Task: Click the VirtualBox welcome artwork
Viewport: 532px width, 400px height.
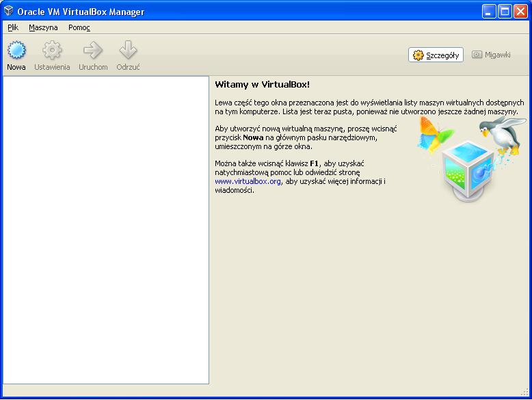Action: pyautogui.click(x=471, y=159)
